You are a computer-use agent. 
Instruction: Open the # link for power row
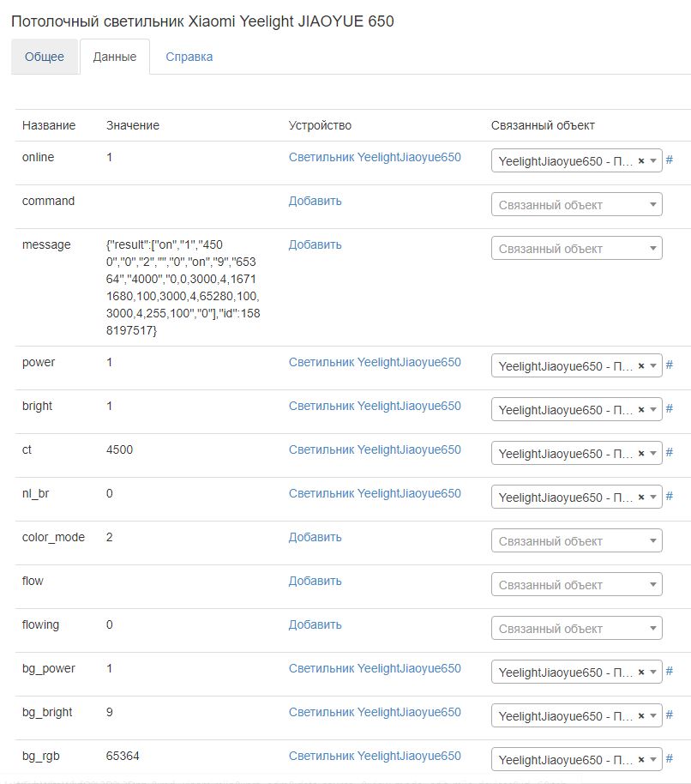pos(670,365)
